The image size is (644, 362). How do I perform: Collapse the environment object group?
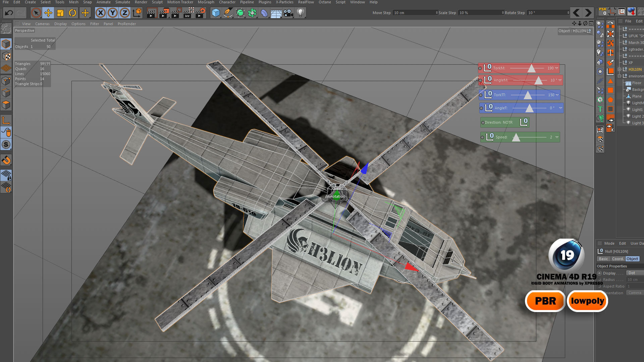pos(620,76)
